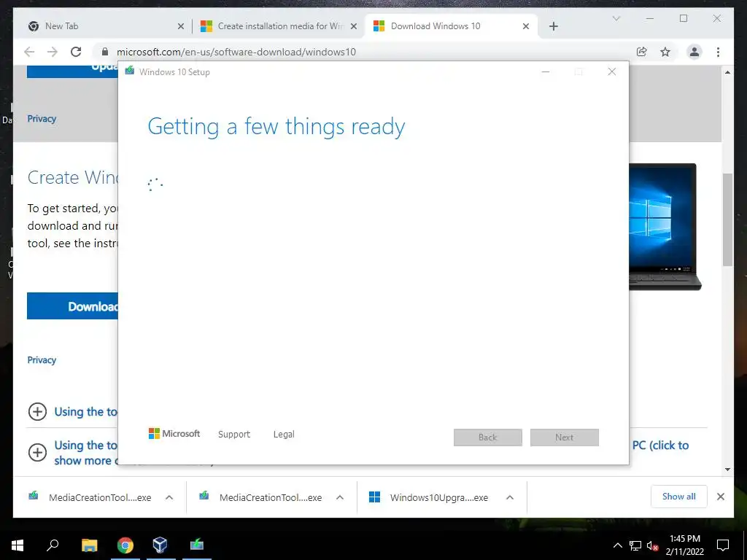Close the Create installation media tab
This screenshot has height=560, width=747.
354,26
